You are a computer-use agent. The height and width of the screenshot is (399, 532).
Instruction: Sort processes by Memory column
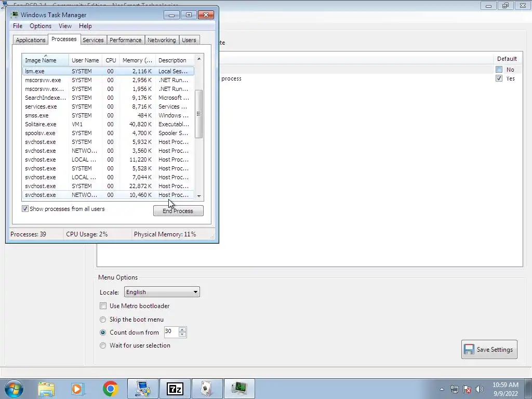pyautogui.click(x=137, y=60)
